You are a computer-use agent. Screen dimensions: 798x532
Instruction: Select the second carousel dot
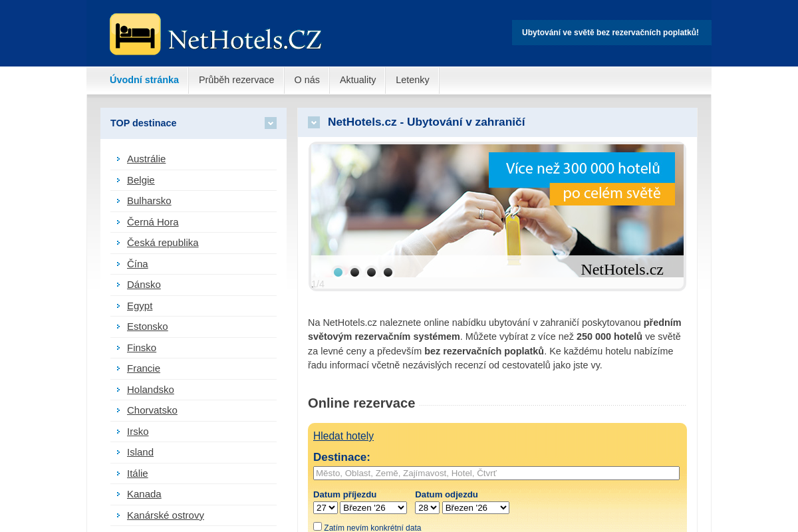[x=354, y=272]
